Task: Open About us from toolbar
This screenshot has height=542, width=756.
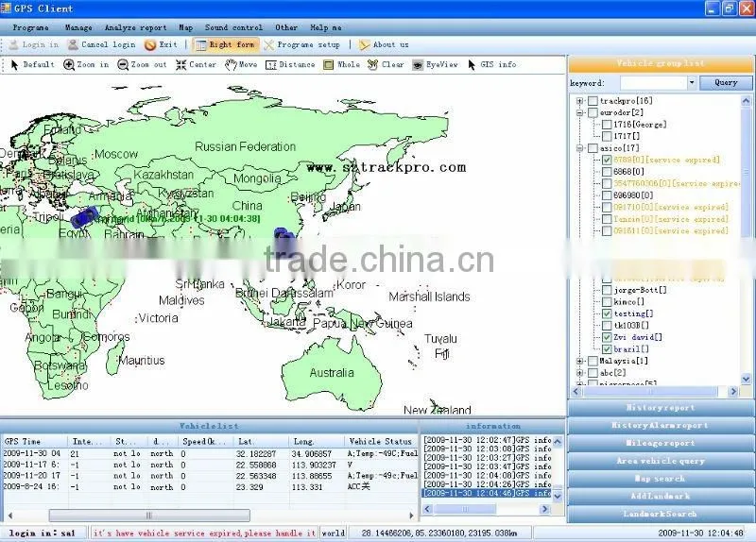Action: (x=384, y=44)
